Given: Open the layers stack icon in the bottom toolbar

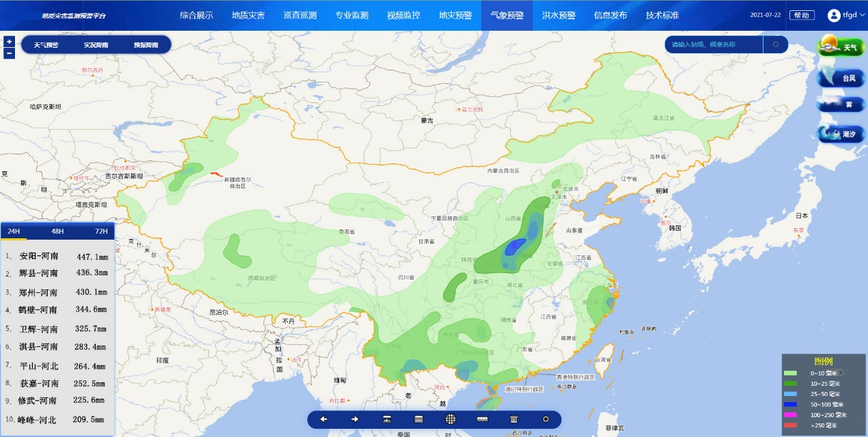Looking at the screenshot, I should [x=419, y=419].
